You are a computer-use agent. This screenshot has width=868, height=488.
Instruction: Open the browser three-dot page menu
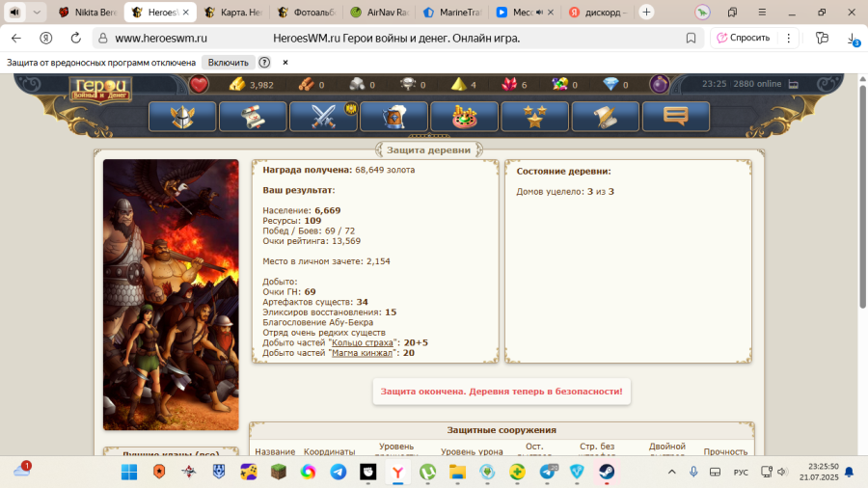coord(788,38)
